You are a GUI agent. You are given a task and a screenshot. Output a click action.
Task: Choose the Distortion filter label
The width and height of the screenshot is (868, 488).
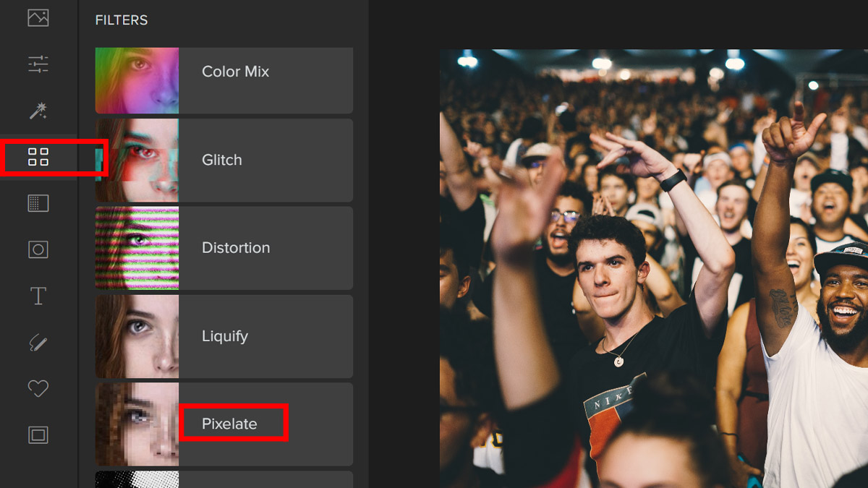236,248
